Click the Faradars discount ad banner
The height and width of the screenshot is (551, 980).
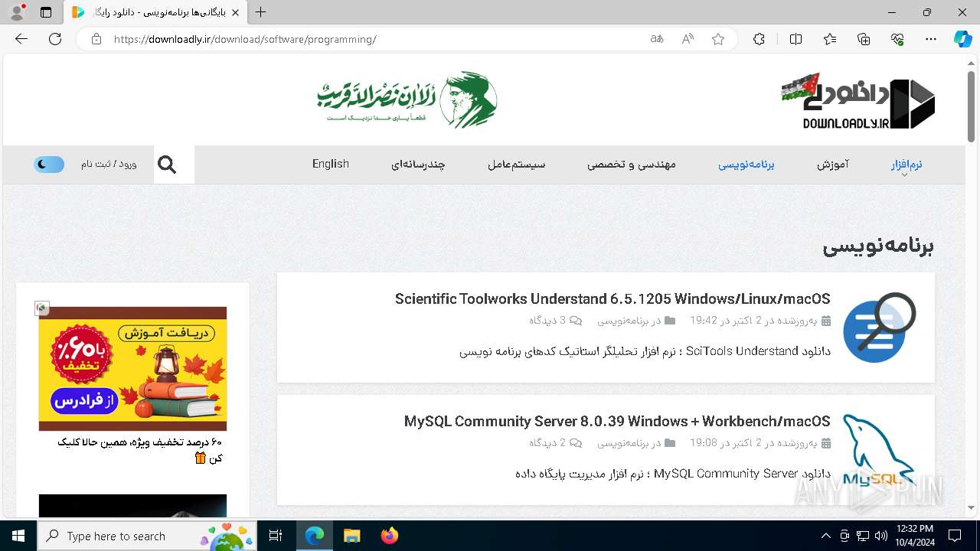click(x=133, y=369)
